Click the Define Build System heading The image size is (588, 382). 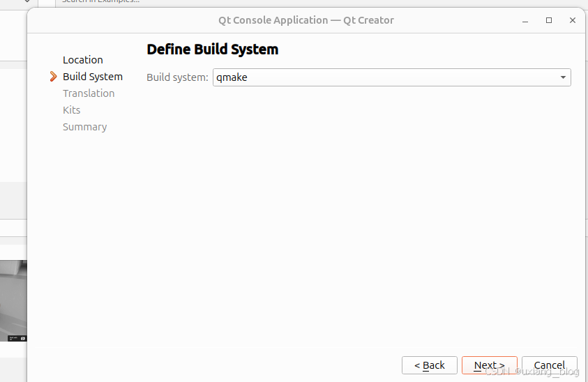point(212,49)
